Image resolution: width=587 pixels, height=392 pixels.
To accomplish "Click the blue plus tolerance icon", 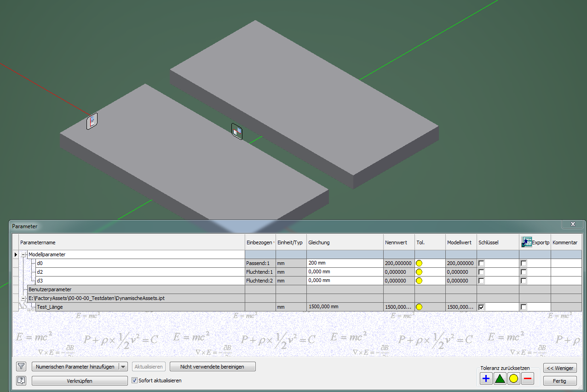I will tap(485, 378).
